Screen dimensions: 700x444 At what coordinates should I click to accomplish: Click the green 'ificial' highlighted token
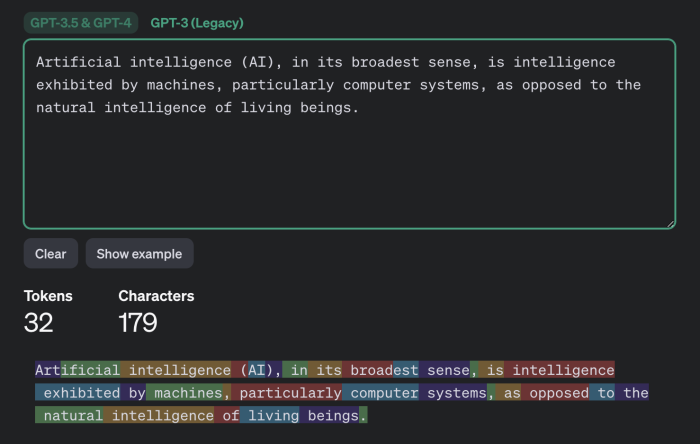[x=90, y=370]
